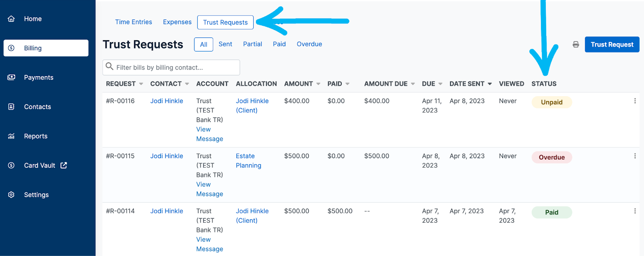Open three-dot menu for request #R-00116
This screenshot has width=644, height=256.
(635, 101)
